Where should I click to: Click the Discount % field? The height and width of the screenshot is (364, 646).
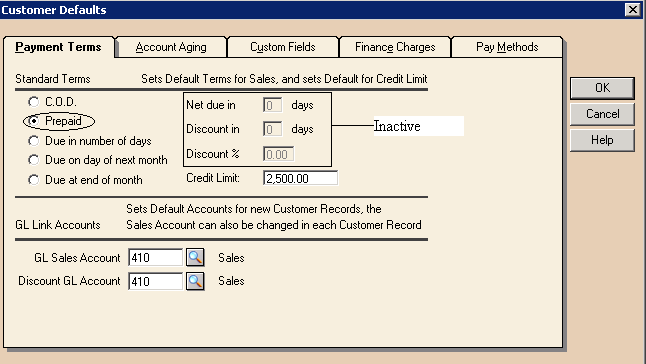click(279, 154)
